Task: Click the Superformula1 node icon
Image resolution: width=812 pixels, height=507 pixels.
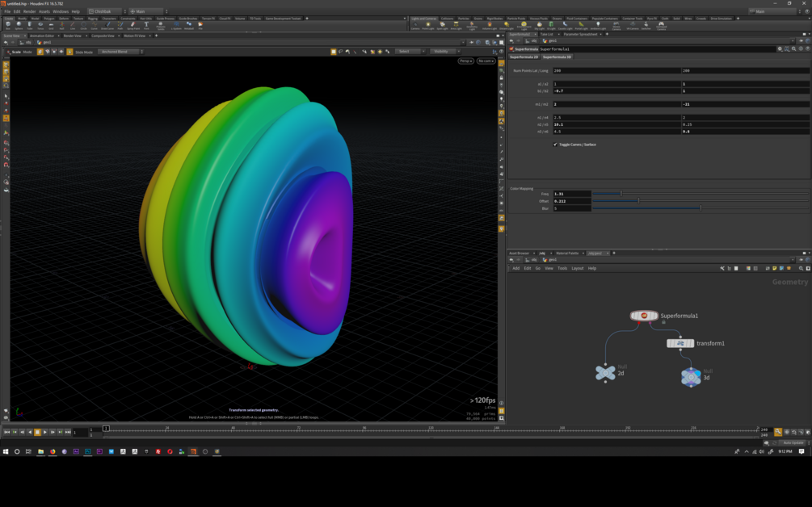Action: coord(644,316)
